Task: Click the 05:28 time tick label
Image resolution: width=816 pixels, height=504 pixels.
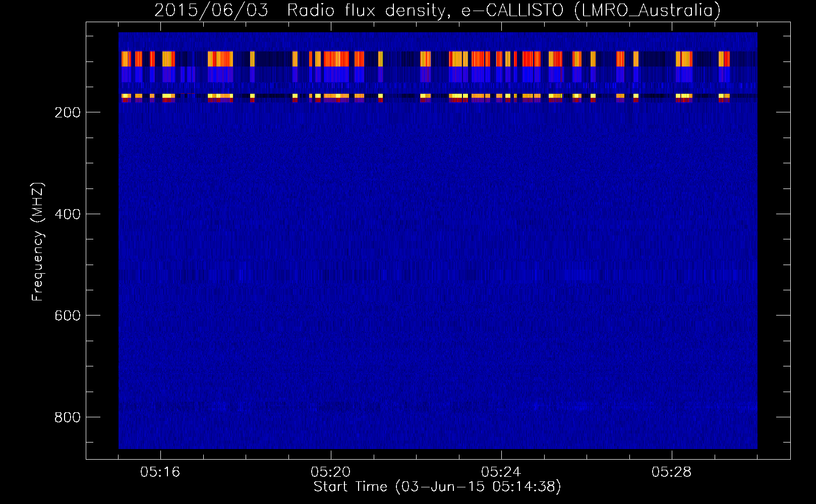Action: (672, 472)
